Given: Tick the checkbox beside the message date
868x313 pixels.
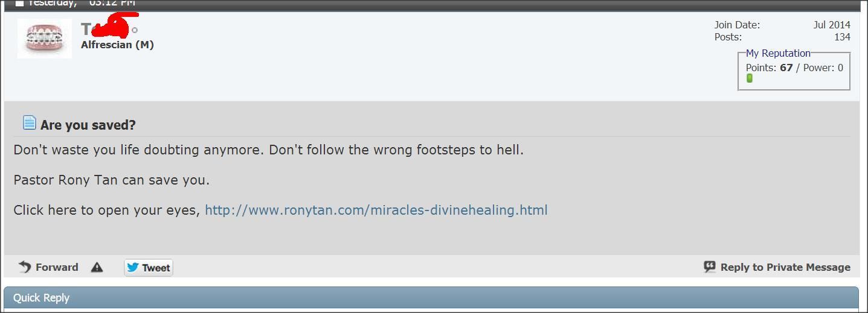Looking at the screenshot, I should tap(20, 3).
